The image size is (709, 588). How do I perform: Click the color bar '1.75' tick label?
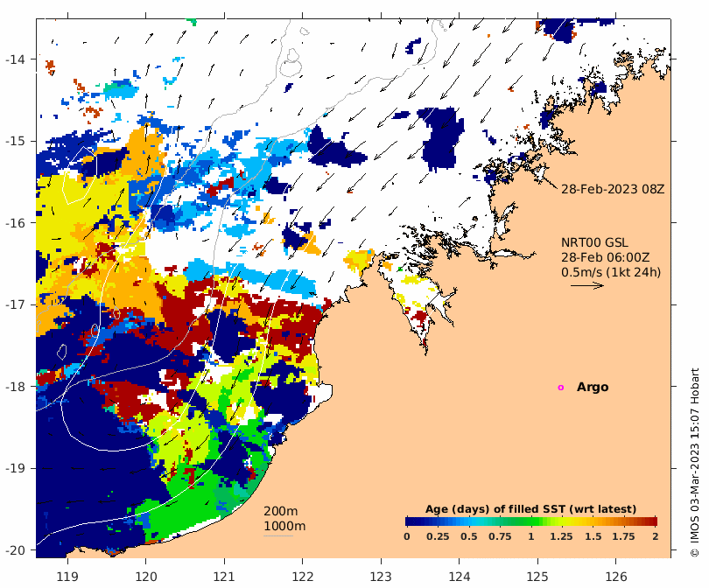[x=623, y=536]
